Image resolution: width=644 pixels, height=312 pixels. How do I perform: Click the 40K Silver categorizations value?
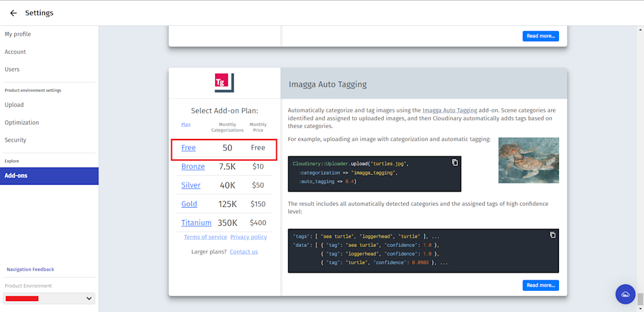[x=227, y=185]
